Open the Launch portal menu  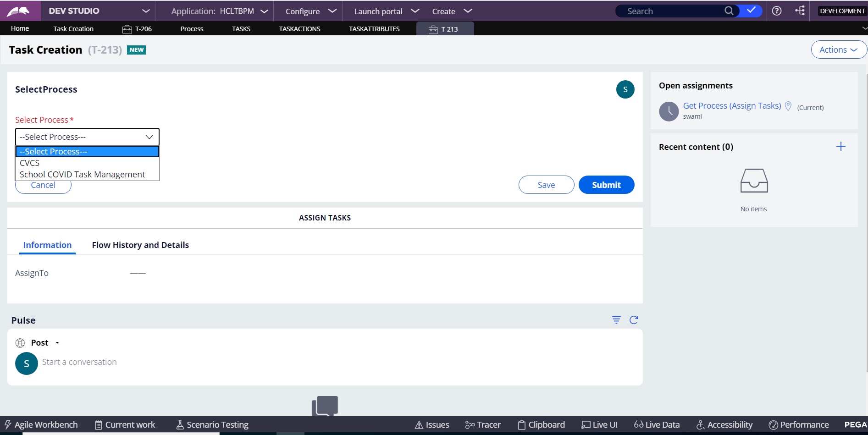tap(387, 11)
